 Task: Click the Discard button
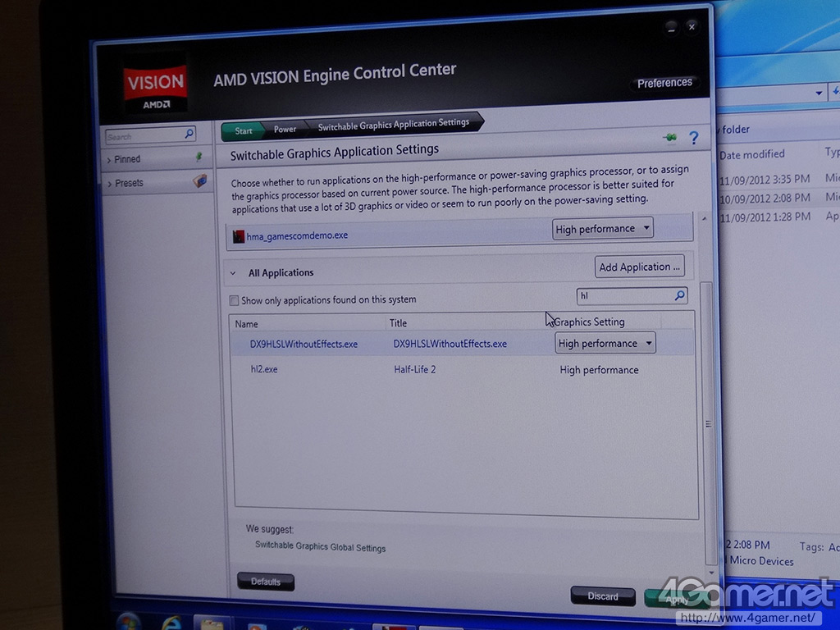[603, 596]
